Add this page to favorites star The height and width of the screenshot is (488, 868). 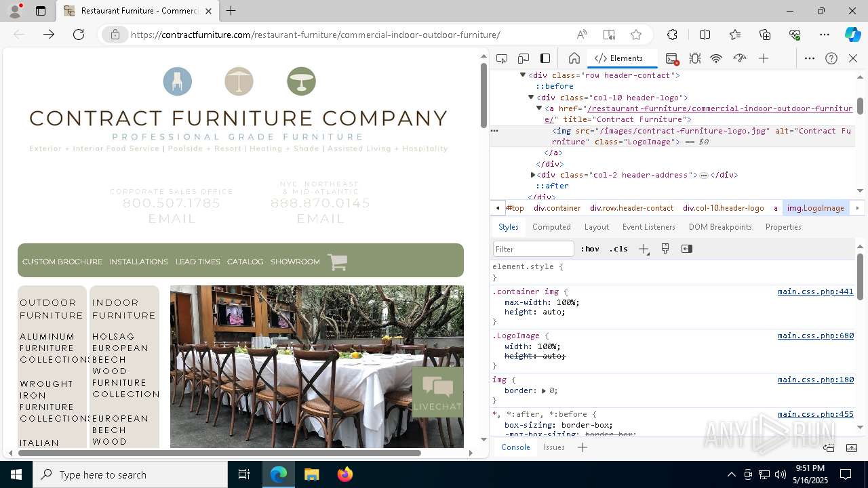(x=635, y=35)
